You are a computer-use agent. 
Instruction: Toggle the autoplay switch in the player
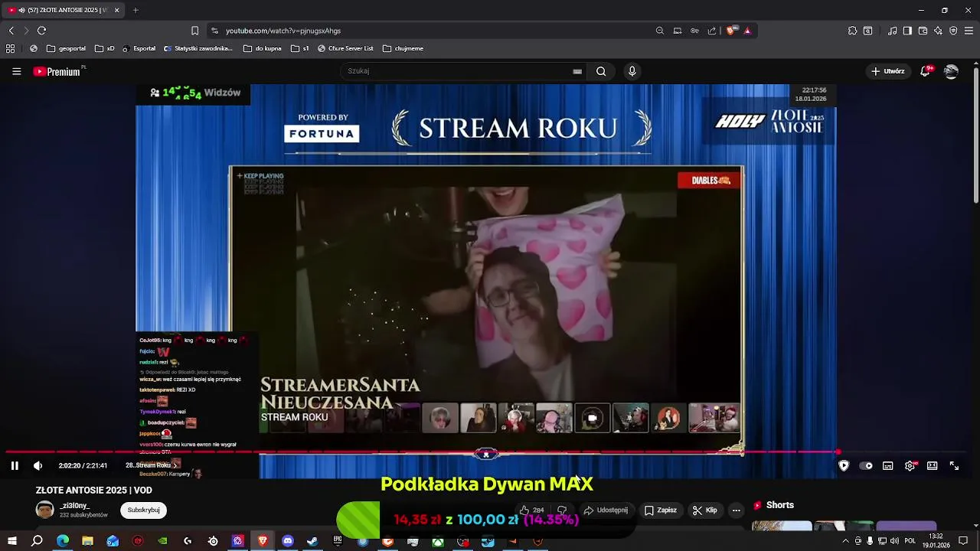coord(866,465)
